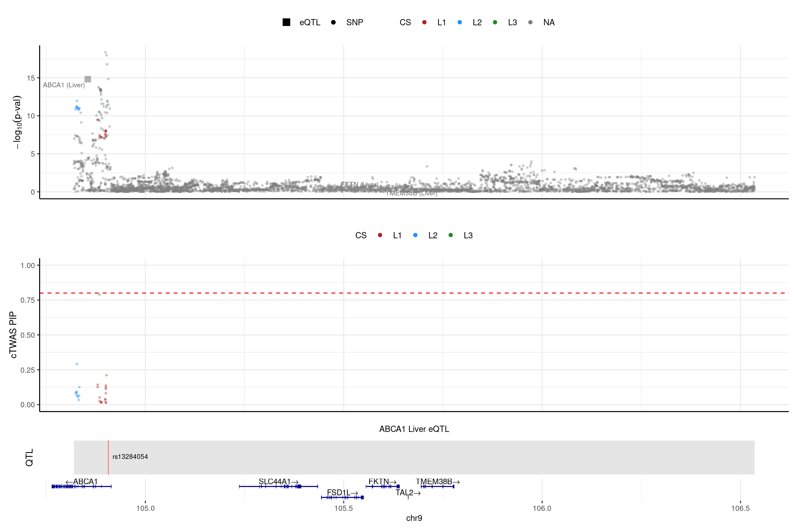798x532 pixels.
Task: Click the green L3 point near 0.8 PIP
Action: click(99, 294)
